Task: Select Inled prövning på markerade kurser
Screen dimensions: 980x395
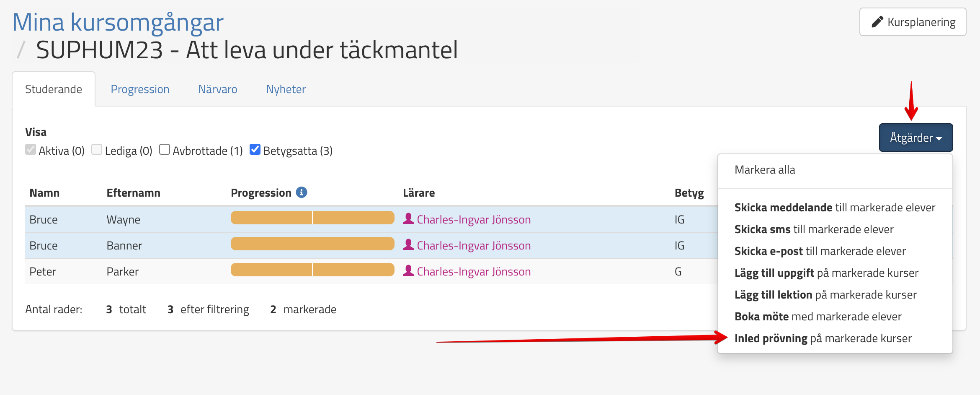Action: click(823, 338)
